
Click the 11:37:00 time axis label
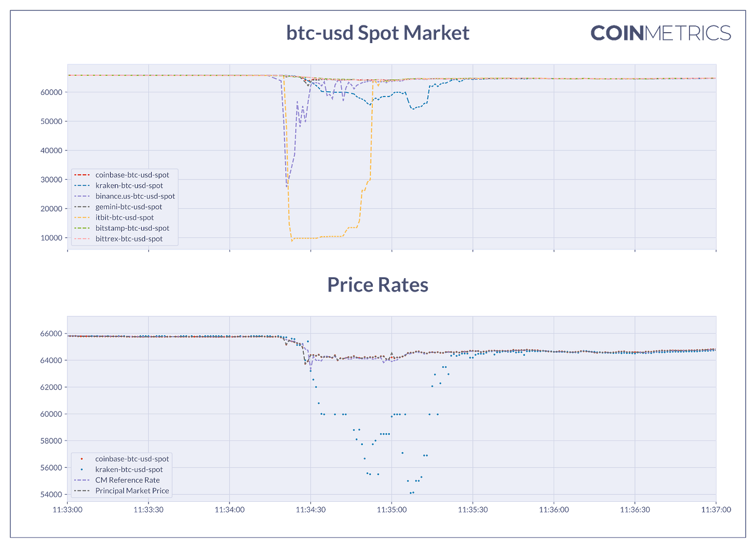716,510
